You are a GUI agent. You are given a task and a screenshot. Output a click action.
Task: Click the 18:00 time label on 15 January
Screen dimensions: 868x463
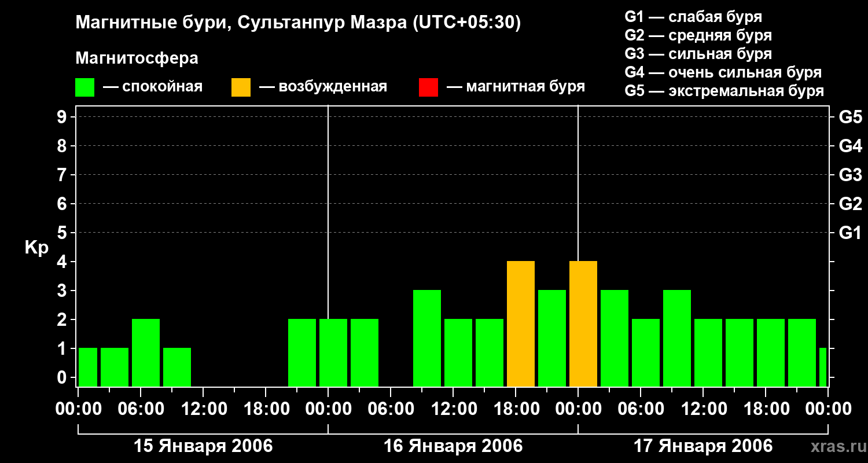266,409
